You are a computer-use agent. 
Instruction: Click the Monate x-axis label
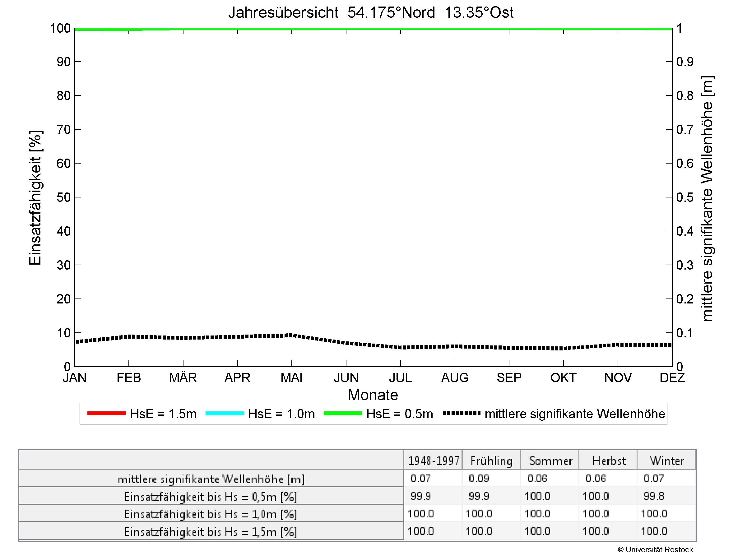coord(373,395)
